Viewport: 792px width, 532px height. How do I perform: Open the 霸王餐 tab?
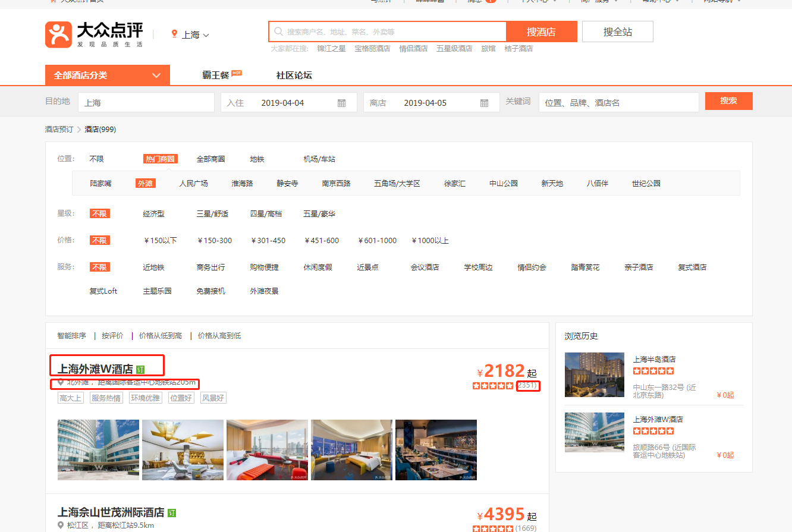(x=215, y=75)
